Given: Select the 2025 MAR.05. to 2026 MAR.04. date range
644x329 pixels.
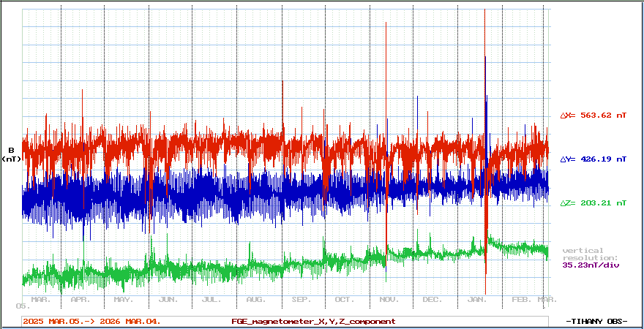Looking at the screenshot, I should click(x=91, y=321).
